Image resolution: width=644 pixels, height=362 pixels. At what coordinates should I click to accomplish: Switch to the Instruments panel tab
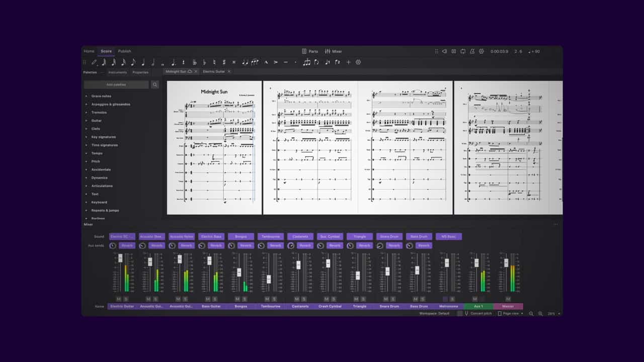click(117, 72)
